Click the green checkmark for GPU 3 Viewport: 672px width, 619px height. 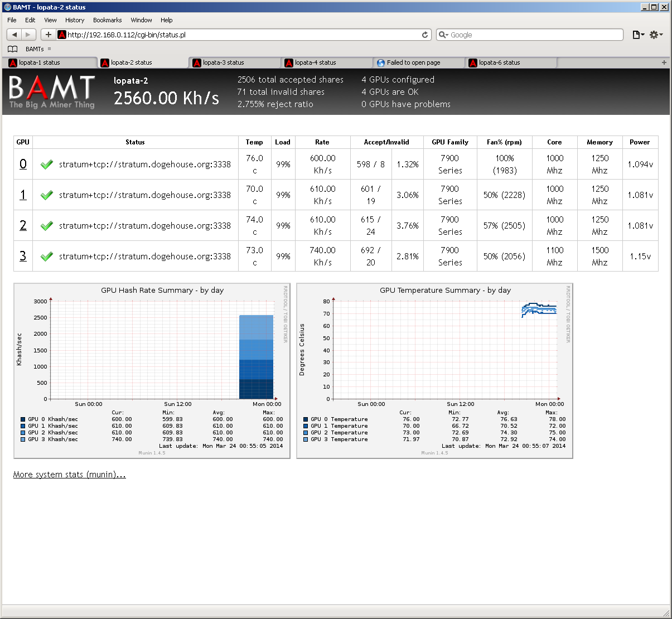pyautogui.click(x=47, y=257)
